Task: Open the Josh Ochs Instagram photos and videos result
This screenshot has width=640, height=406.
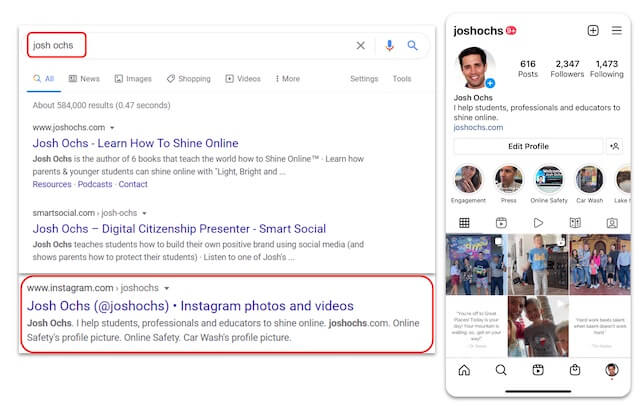Action: [x=190, y=306]
